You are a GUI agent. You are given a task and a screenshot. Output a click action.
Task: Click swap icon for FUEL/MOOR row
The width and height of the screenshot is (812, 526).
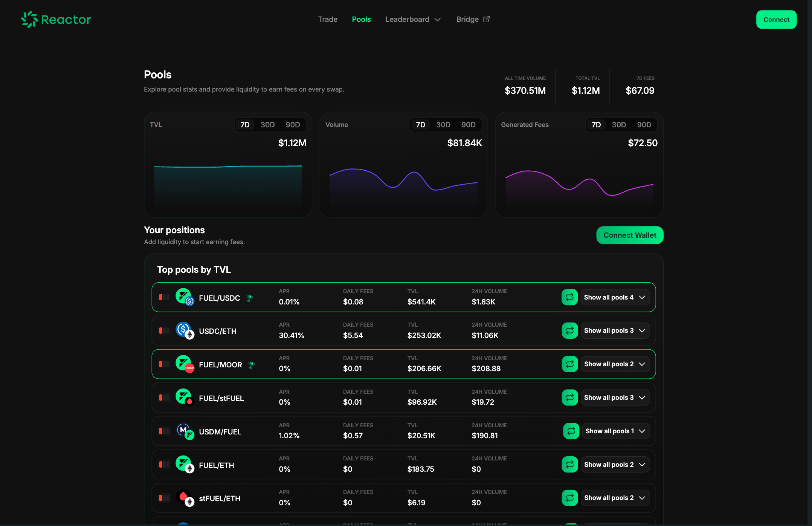click(x=569, y=364)
